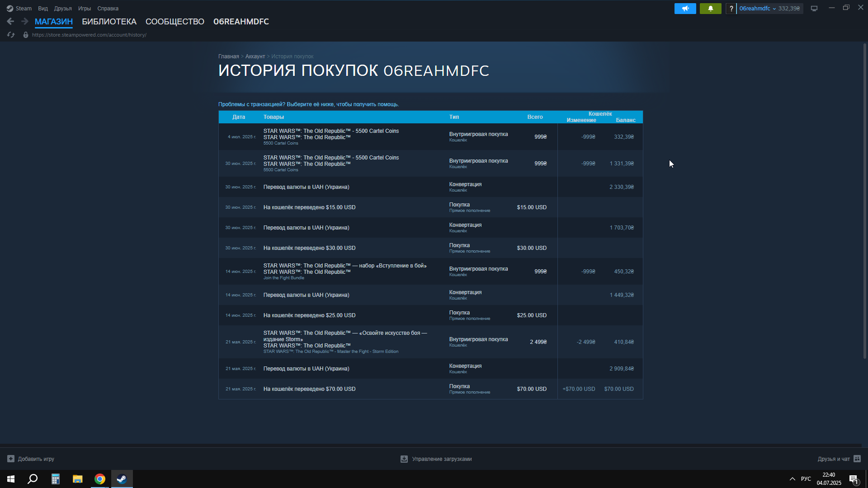The height and width of the screenshot is (488, 868).
Task: Click the Добавить игру label
Action: pos(36,459)
